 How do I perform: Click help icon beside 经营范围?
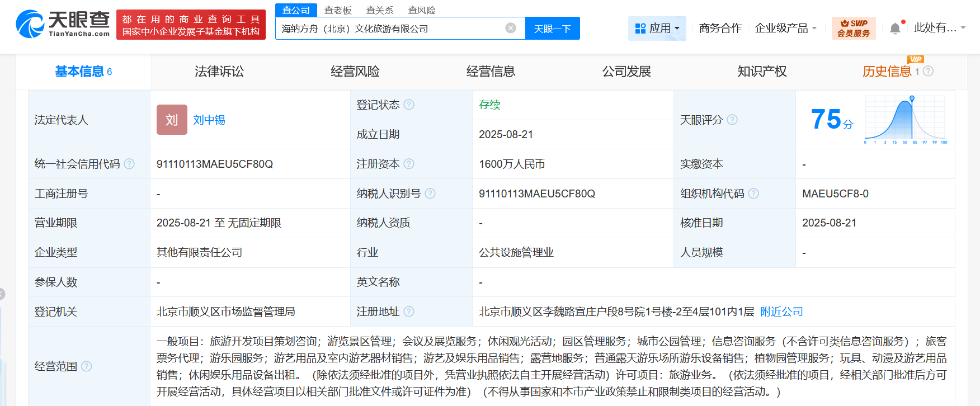(87, 366)
